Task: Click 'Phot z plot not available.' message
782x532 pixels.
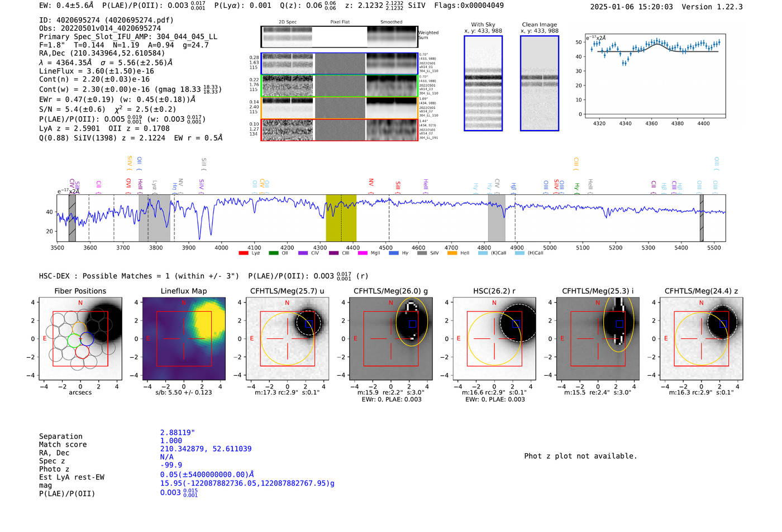Action: pyautogui.click(x=580, y=456)
